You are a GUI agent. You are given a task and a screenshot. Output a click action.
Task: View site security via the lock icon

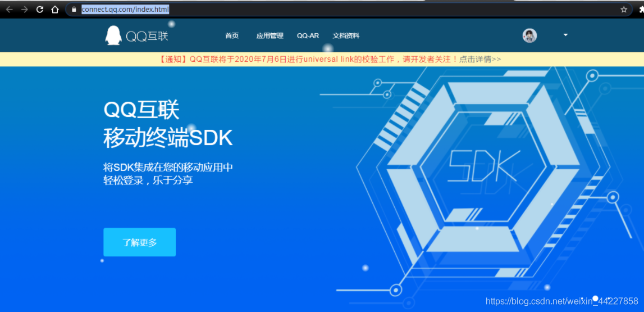tap(74, 10)
